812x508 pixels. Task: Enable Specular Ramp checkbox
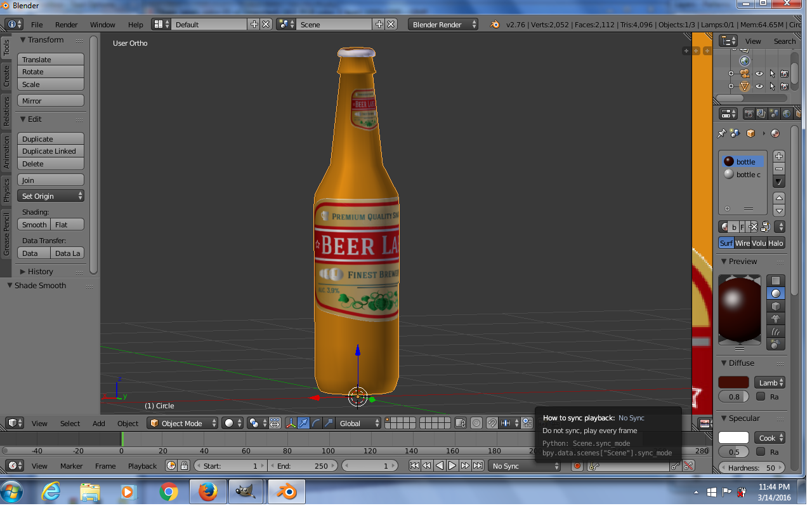pos(761,451)
